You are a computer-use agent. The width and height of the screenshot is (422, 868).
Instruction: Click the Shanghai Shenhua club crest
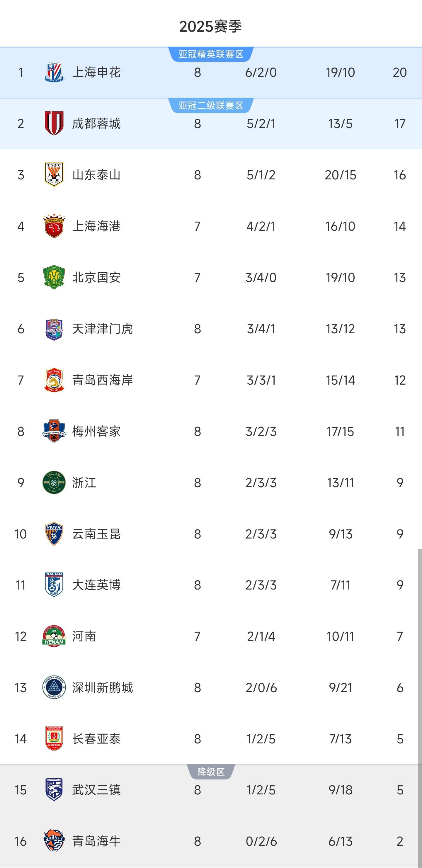pos(54,72)
